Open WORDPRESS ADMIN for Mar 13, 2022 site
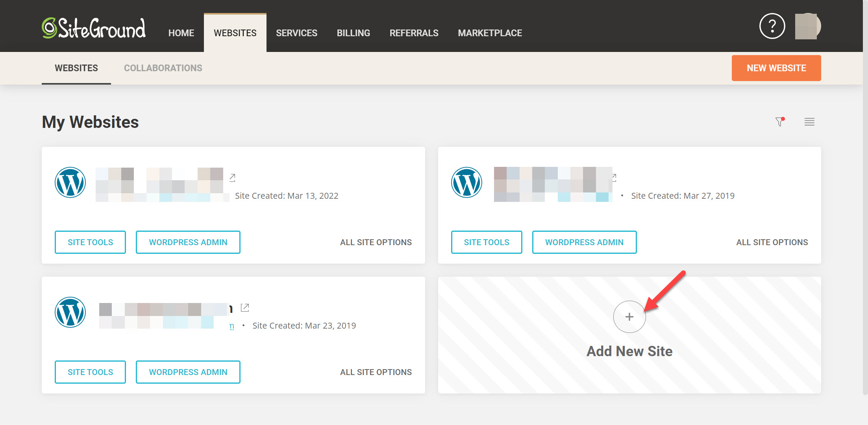Screen dimensions: 868x425 [188, 242]
